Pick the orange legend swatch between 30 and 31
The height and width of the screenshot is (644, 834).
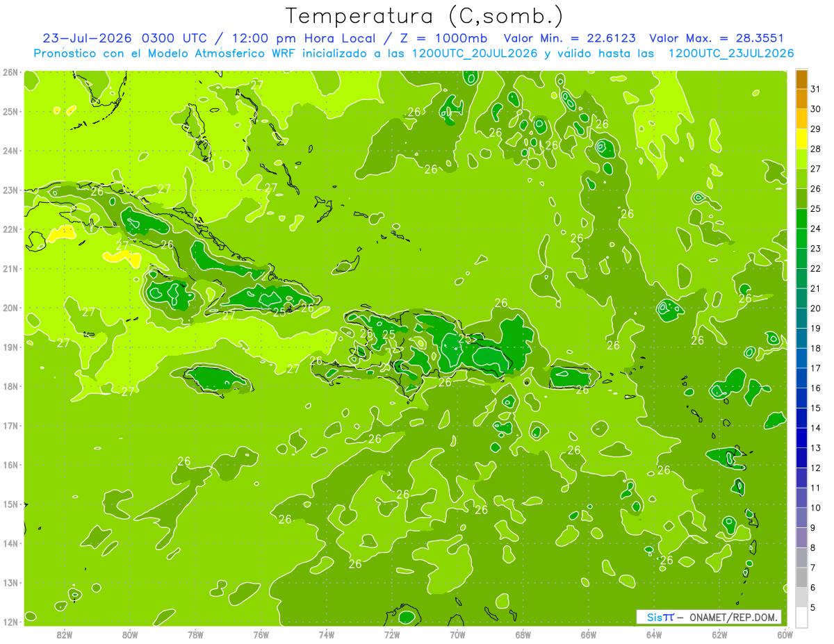pos(801,99)
